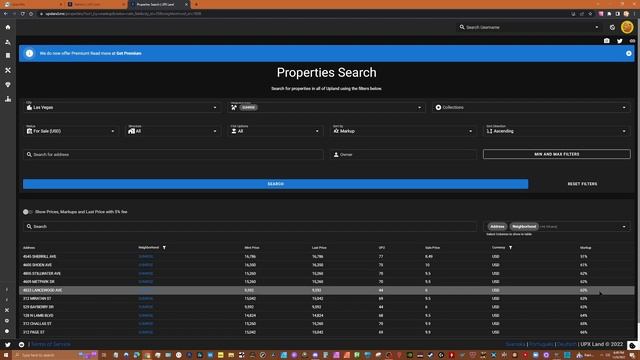Open the Status dropdown showing For Sale (USD)

[x=71, y=131]
